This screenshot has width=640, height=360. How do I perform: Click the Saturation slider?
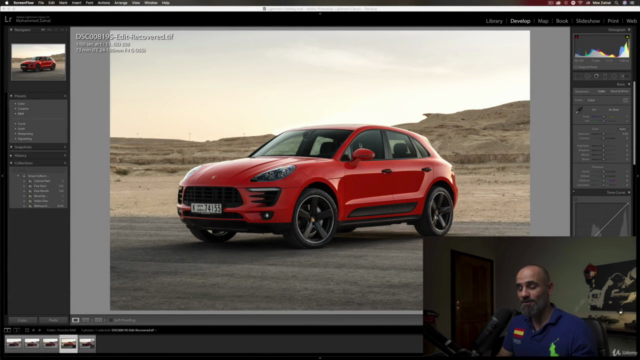tap(603, 185)
